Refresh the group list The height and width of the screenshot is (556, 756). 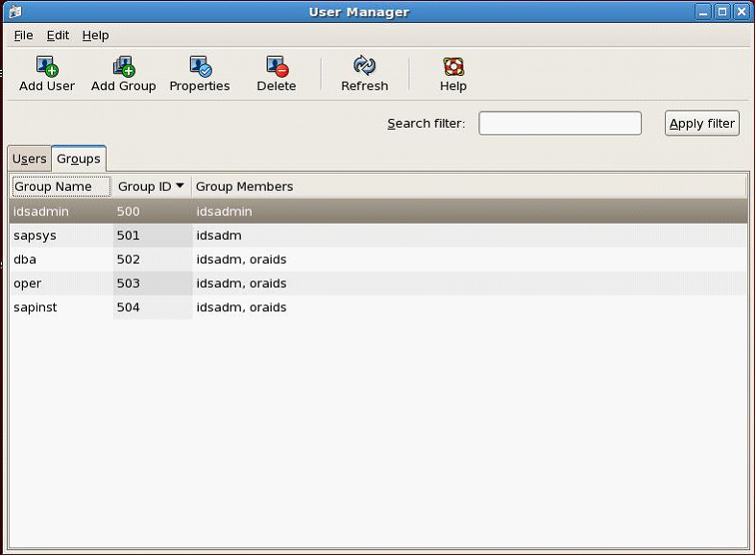(364, 66)
